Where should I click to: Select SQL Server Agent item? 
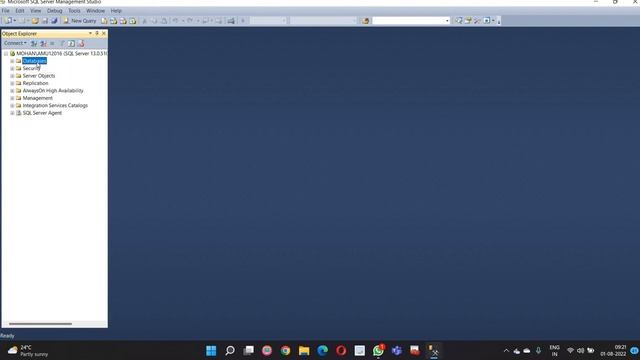42,113
